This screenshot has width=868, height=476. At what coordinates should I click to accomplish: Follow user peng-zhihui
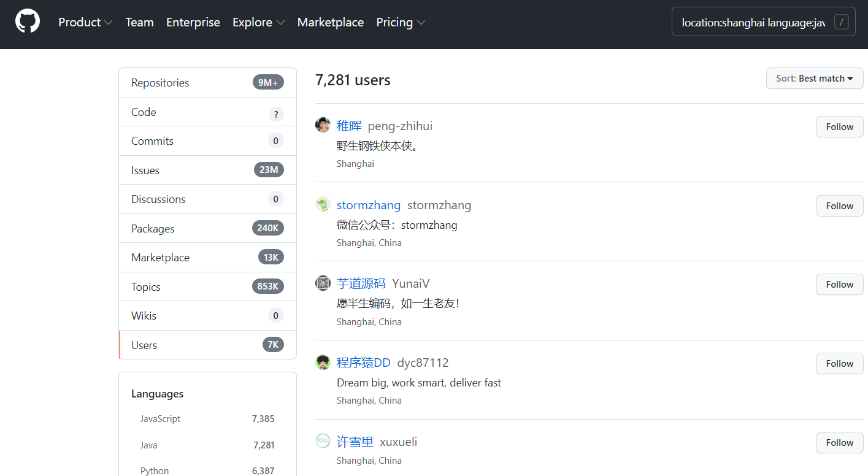click(x=839, y=127)
